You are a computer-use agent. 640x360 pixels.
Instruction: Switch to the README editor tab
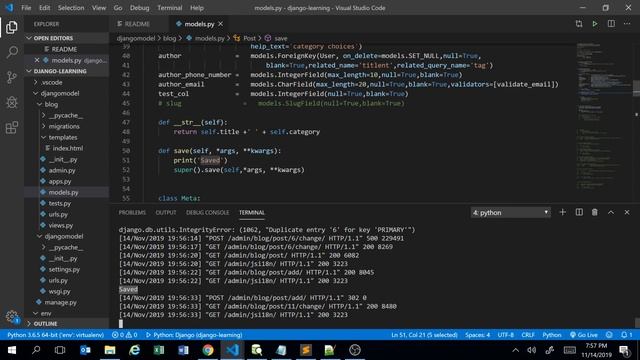[x=137, y=24]
